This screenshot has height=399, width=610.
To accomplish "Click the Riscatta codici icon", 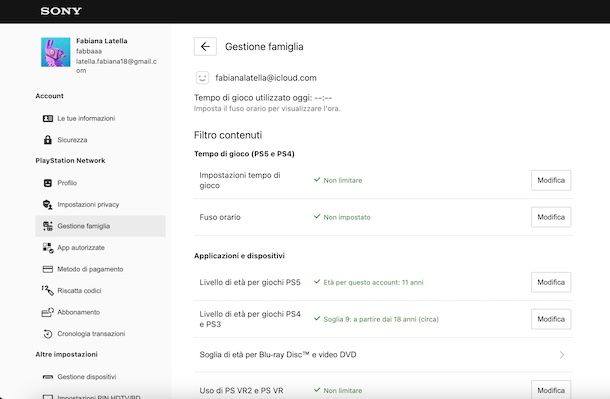I will [x=47, y=290].
